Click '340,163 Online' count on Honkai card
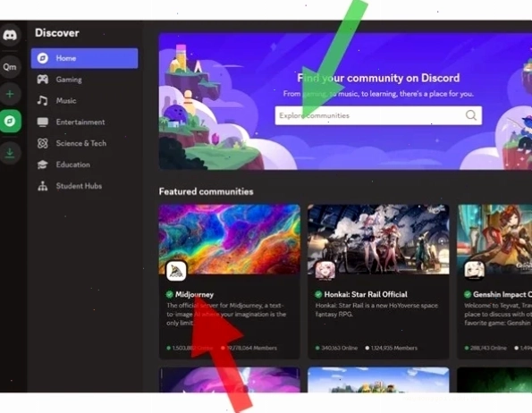Viewport: 532px width, 413px height. click(336, 348)
